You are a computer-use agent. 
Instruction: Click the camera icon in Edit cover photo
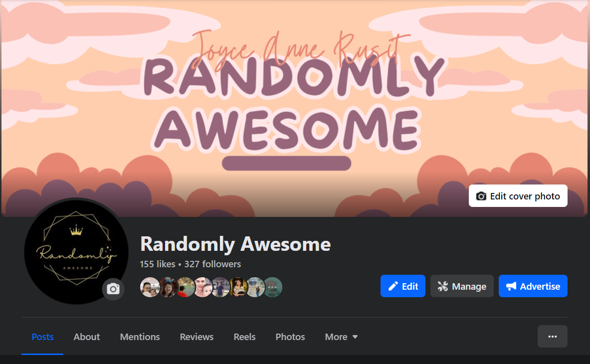point(481,196)
